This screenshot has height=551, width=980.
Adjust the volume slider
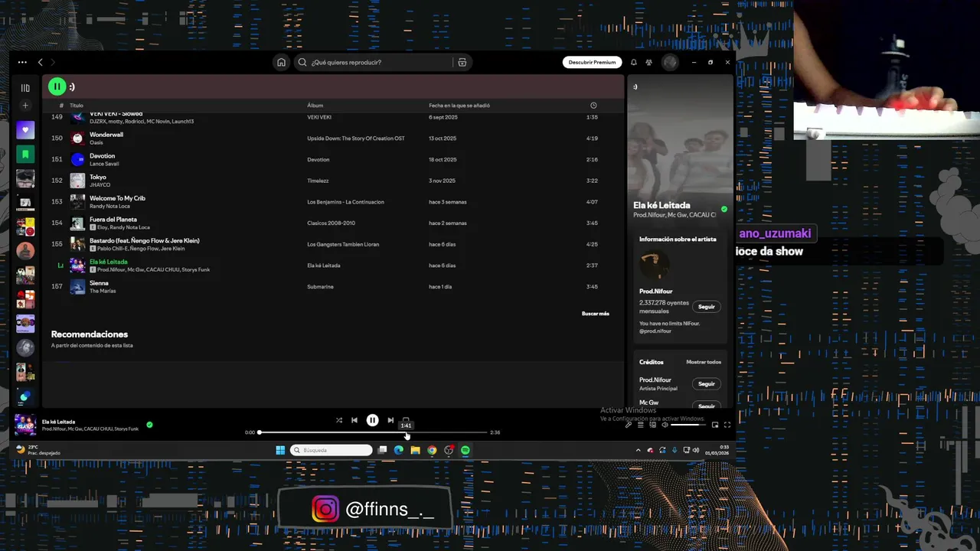pyautogui.click(x=688, y=425)
